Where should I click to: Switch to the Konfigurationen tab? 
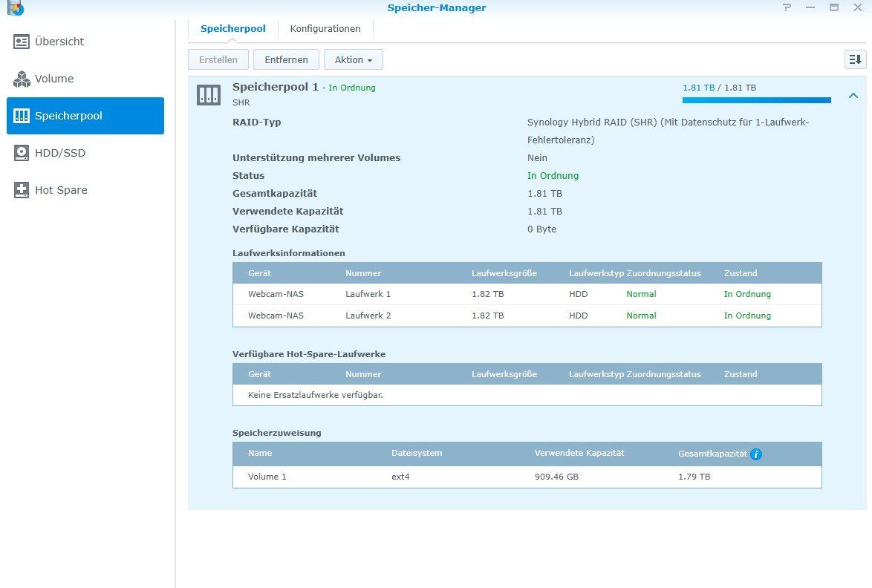tap(325, 28)
